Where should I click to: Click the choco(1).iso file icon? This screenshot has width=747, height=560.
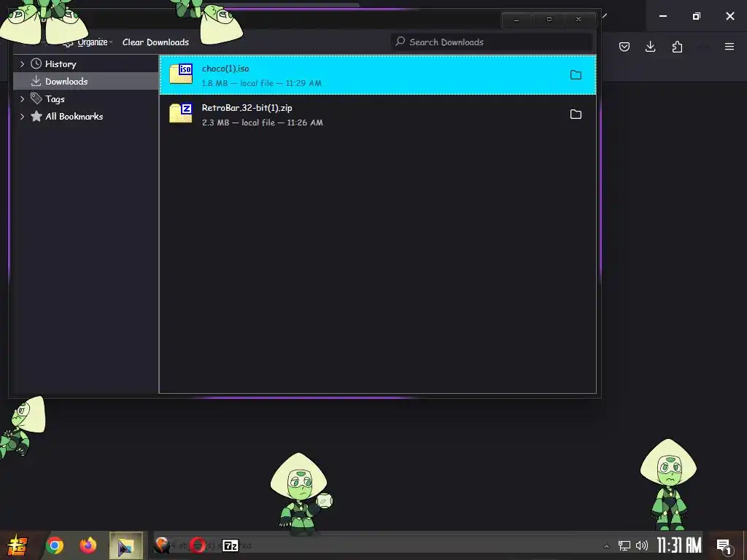[x=181, y=74]
